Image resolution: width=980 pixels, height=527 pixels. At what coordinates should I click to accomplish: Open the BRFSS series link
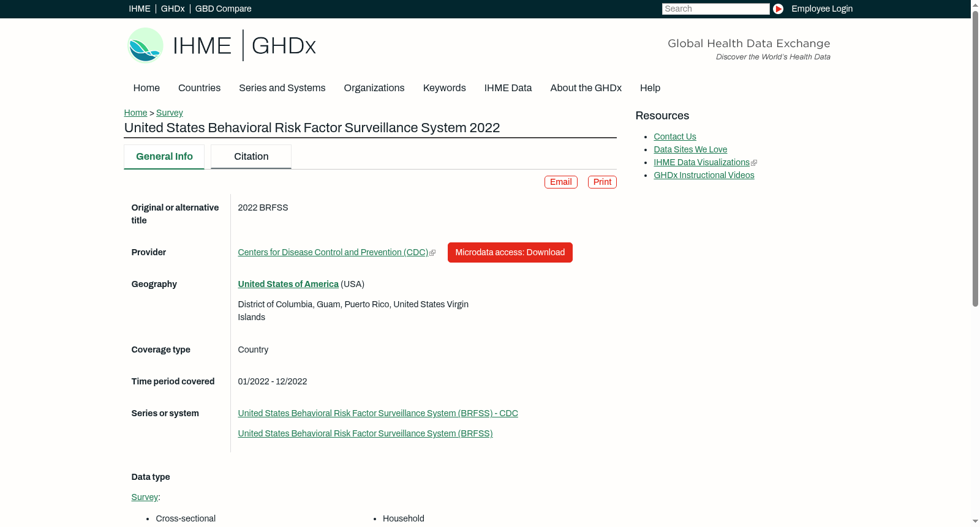click(365, 433)
